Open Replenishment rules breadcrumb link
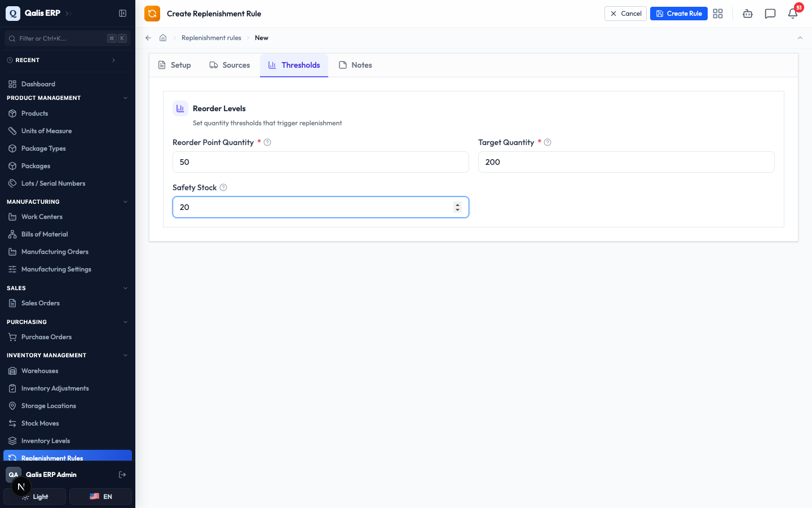The height and width of the screenshot is (508, 812). coord(211,38)
